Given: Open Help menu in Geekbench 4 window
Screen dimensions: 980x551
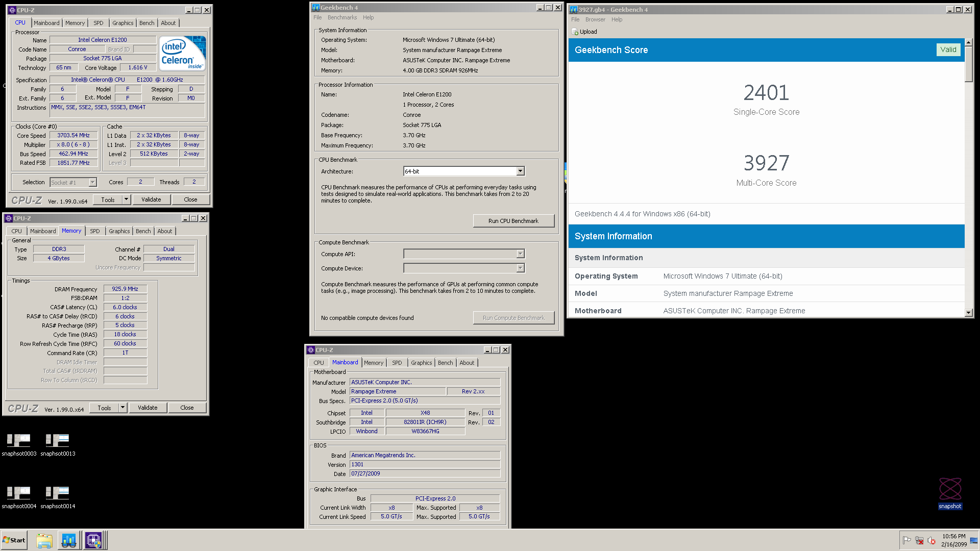Looking at the screenshot, I should pyautogui.click(x=369, y=17).
